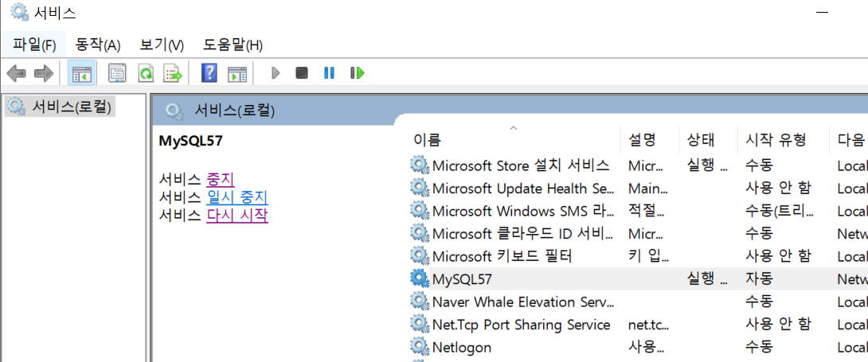
Task: Go back with the left arrow toolbar icon
Action: 16,73
